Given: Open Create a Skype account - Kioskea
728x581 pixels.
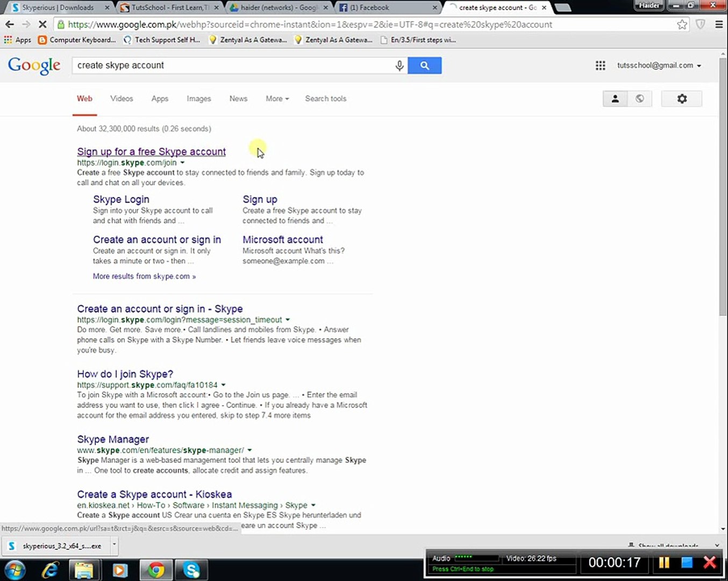Looking at the screenshot, I should [154, 494].
